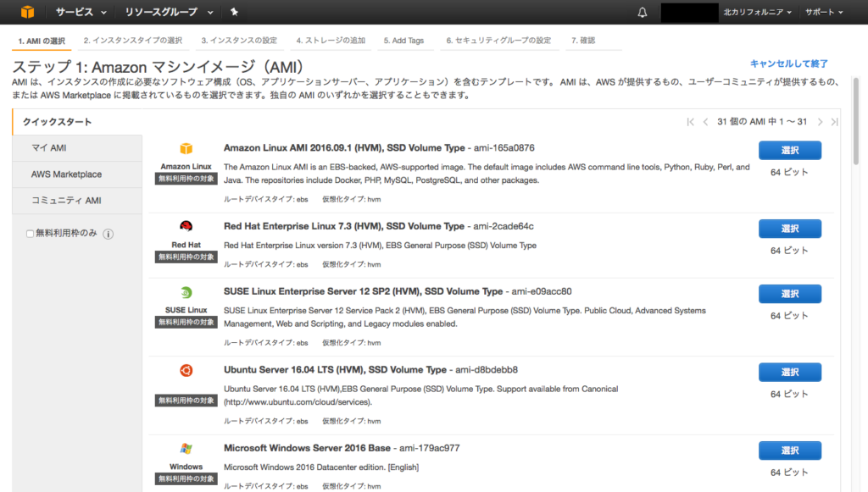Click the Red Hat Enterprise Linux 7.3 title
This screenshot has height=492, width=868.
coord(344,226)
